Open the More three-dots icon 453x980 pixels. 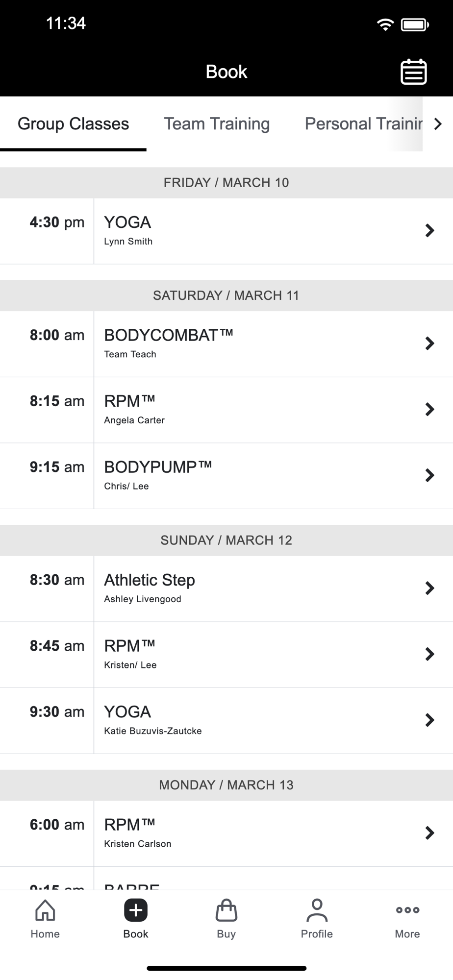pyautogui.click(x=407, y=910)
